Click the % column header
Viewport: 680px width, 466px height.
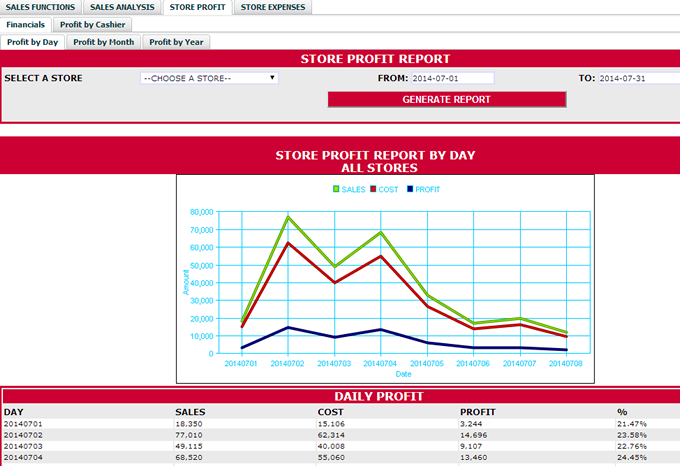(x=622, y=412)
